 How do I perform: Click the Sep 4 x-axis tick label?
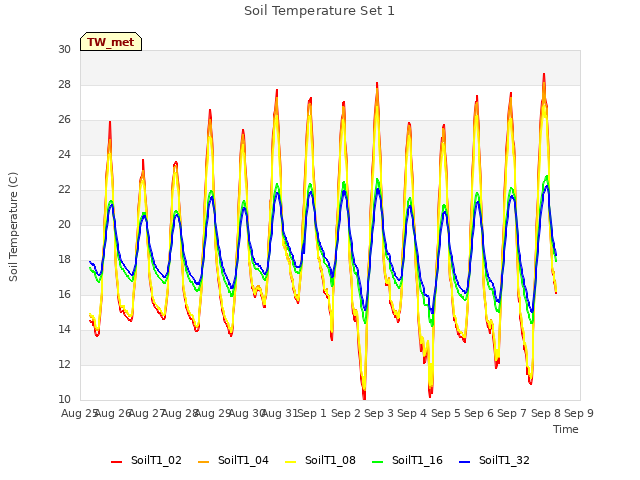click(x=412, y=413)
